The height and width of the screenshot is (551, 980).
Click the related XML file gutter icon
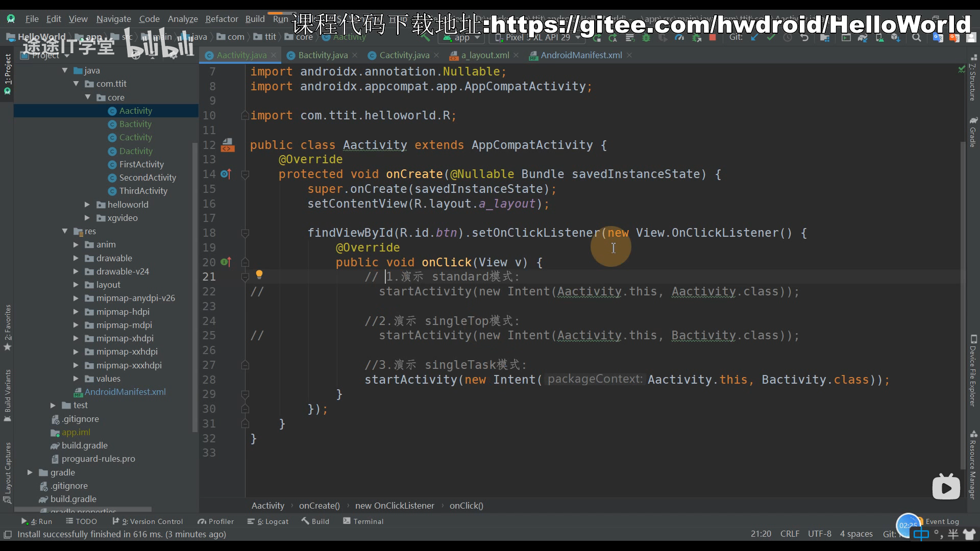point(228,145)
